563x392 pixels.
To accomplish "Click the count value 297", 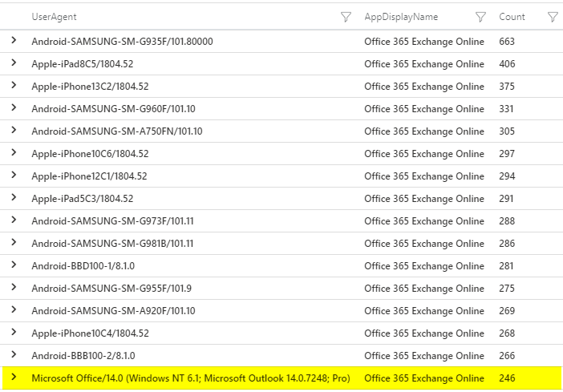I will [507, 154].
